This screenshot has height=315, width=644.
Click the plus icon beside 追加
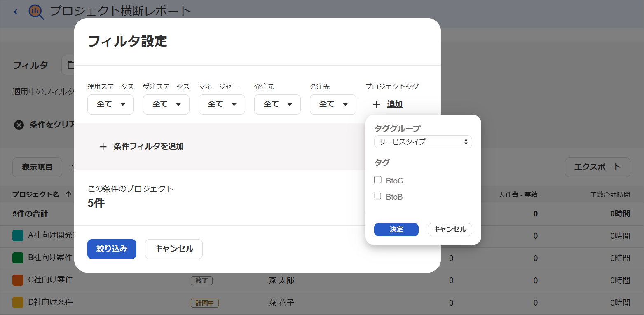pyautogui.click(x=376, y=104)
